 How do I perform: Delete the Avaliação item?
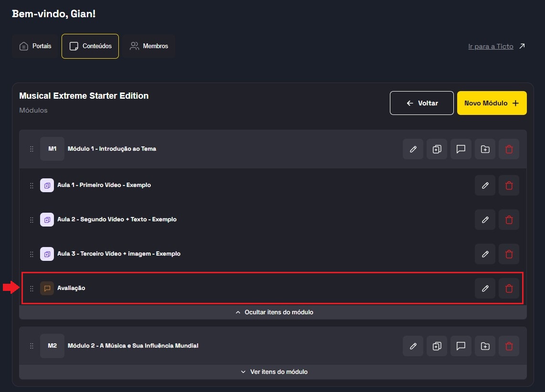(x=509, y=289)
